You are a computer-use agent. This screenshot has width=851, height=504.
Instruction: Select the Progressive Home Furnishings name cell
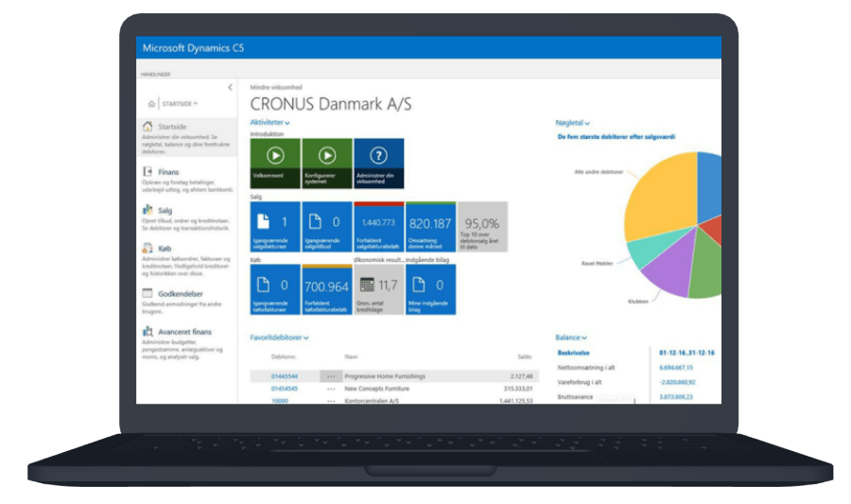(385, 376)
